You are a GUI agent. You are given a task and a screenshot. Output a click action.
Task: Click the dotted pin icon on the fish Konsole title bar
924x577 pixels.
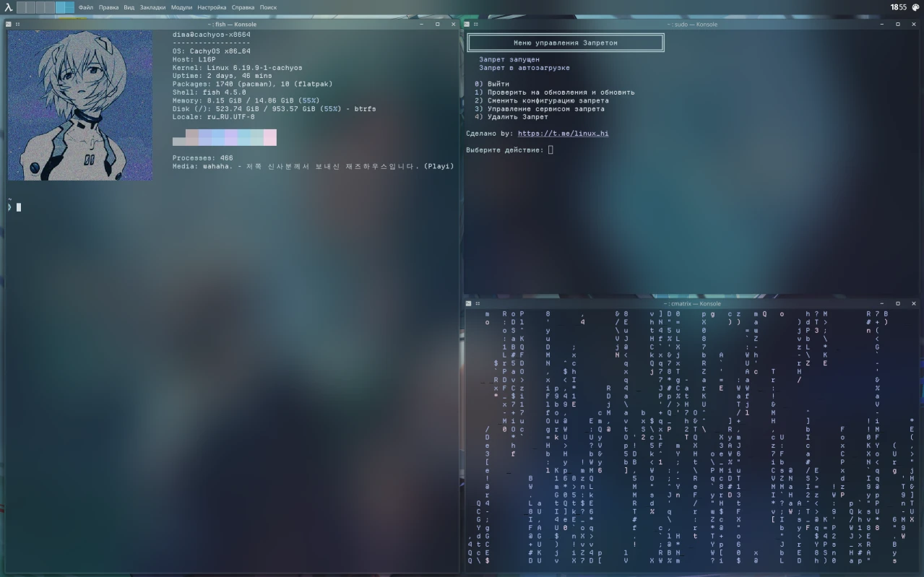click(17, 24)
